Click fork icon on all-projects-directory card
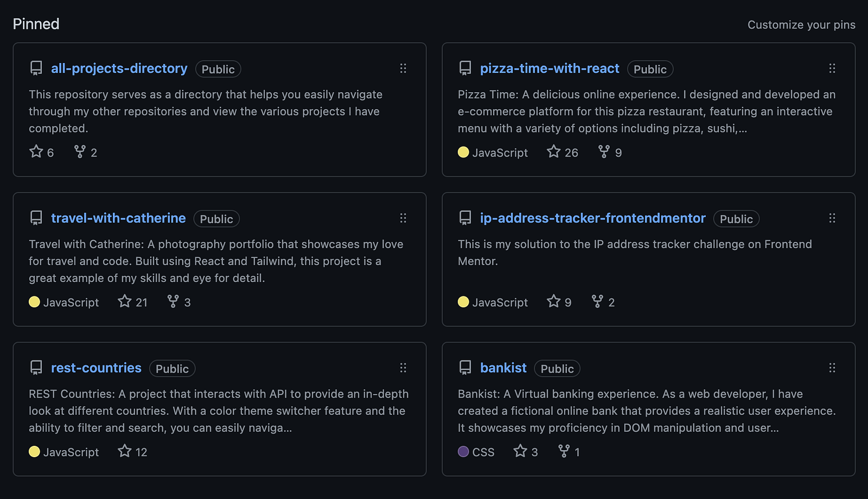 coord(80,151)
